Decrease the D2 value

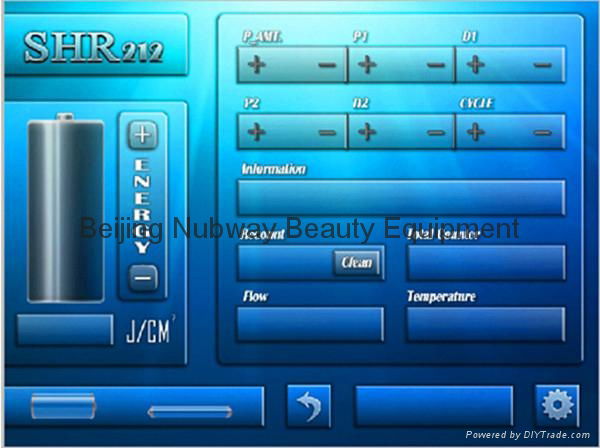pyautogui.click(x=436, y=132)
